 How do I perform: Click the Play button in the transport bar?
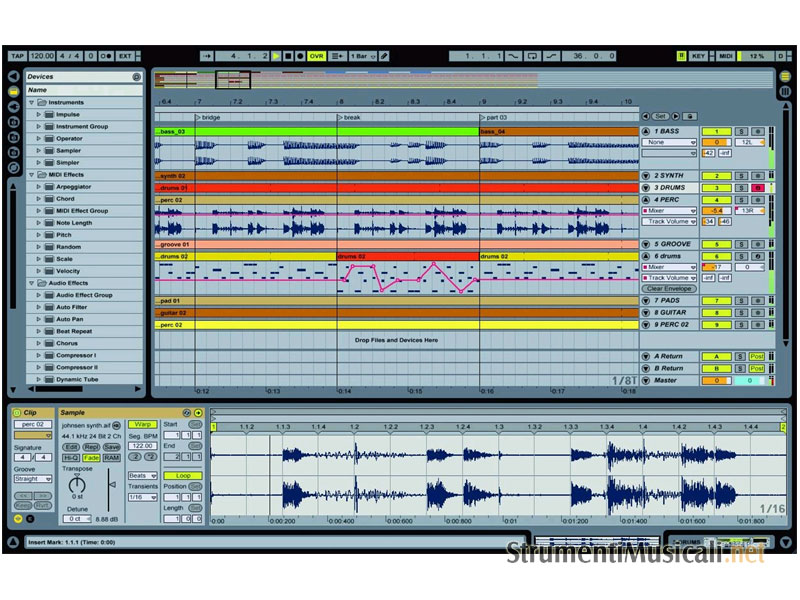277,56
